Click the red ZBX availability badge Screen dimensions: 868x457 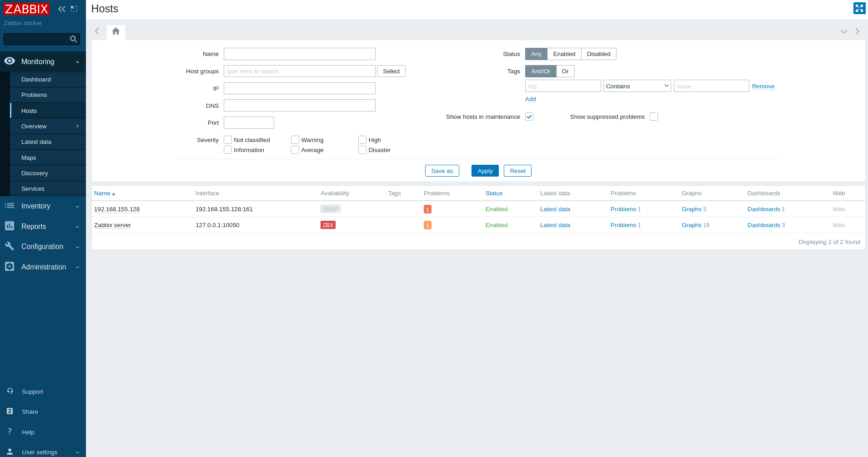pos(328,225)
